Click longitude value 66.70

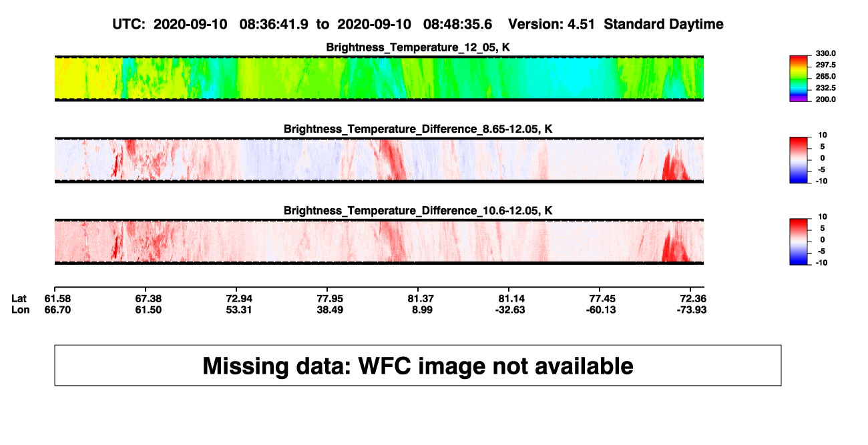[58, 310]
